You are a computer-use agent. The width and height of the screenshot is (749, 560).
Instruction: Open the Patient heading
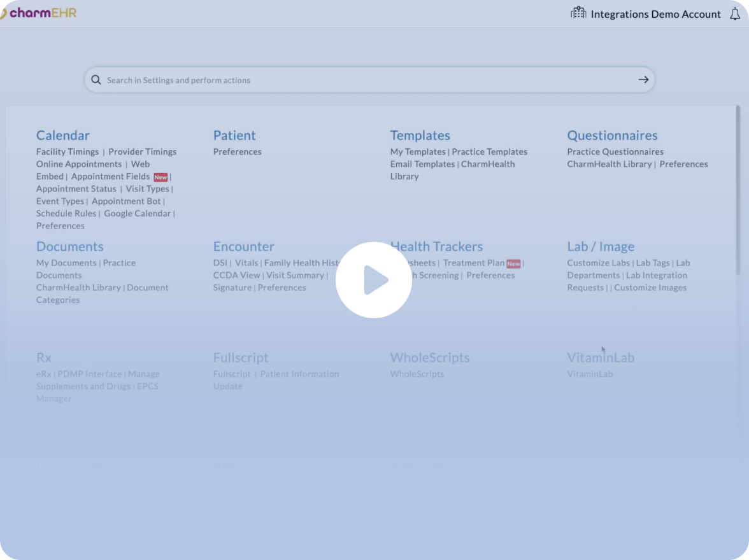click(234, 135)
